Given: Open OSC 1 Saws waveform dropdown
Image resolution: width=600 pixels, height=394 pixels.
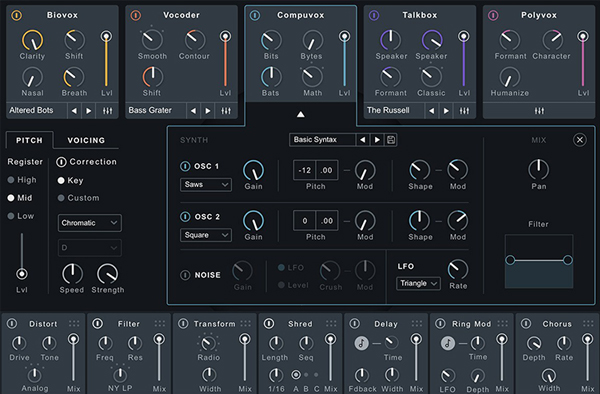Looking at the screenshot, I should click(206, 184).
